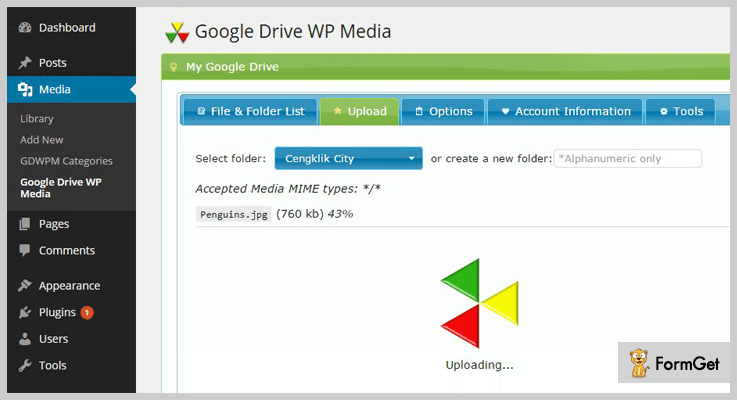This screenshot has width=737, height=400.
Task: Click the Penguins.jpg file name
Action: pos(234,214)
